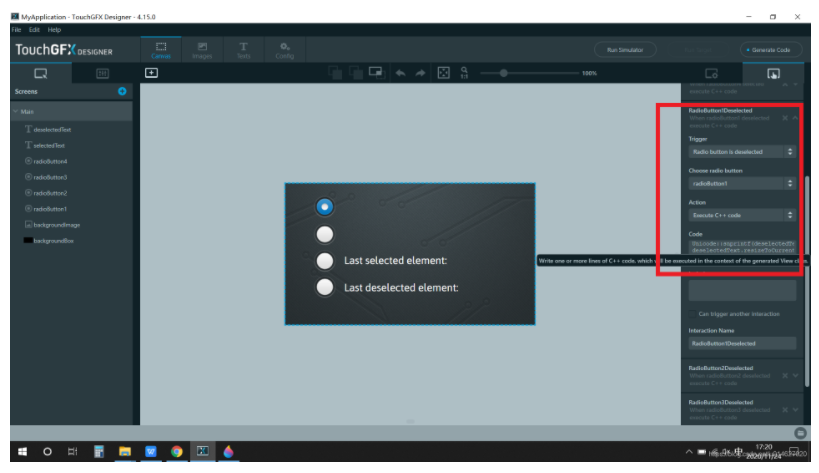
Task: Open the Images tab
Action: click(202, 50)
